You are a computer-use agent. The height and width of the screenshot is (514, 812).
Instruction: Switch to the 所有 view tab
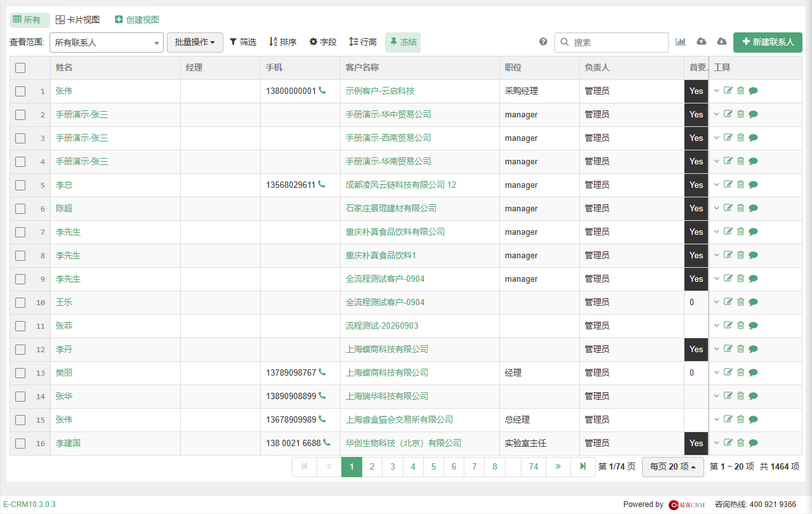coord(29,20)
